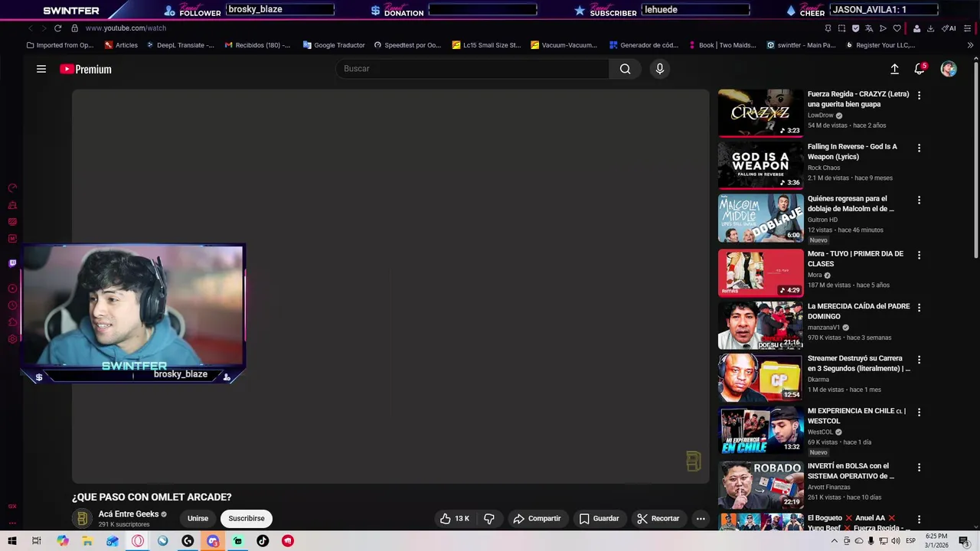Click the Compartir button

click(x=537, y=518)
